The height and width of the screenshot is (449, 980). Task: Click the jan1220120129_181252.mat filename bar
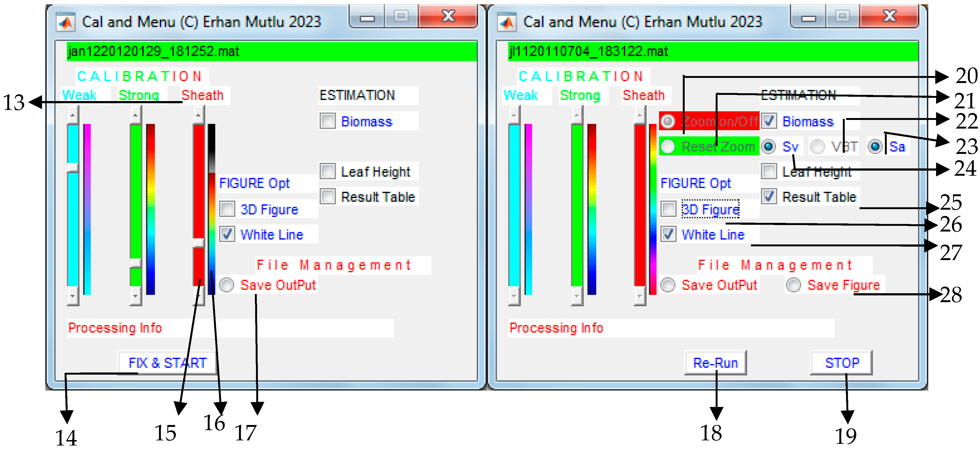(x=272, y=51)
